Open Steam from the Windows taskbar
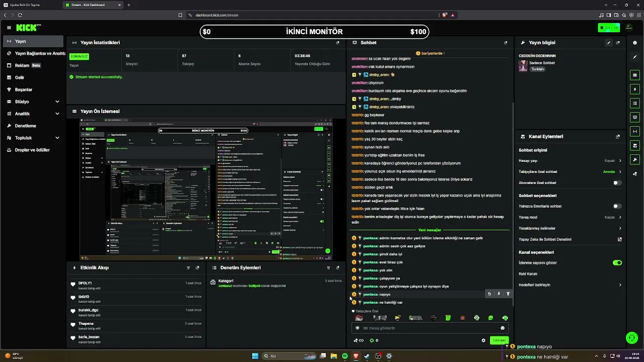 point(367,356)
